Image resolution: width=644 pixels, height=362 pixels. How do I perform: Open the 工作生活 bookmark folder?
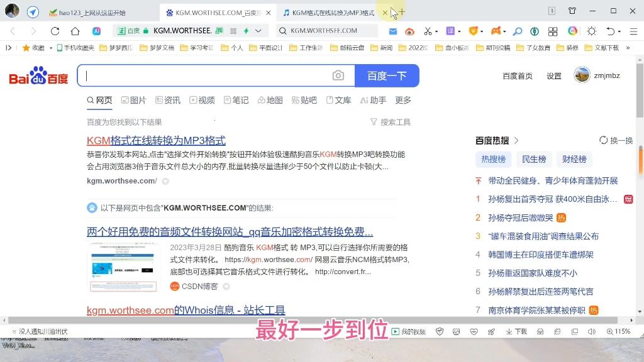[x=306, y=48]
